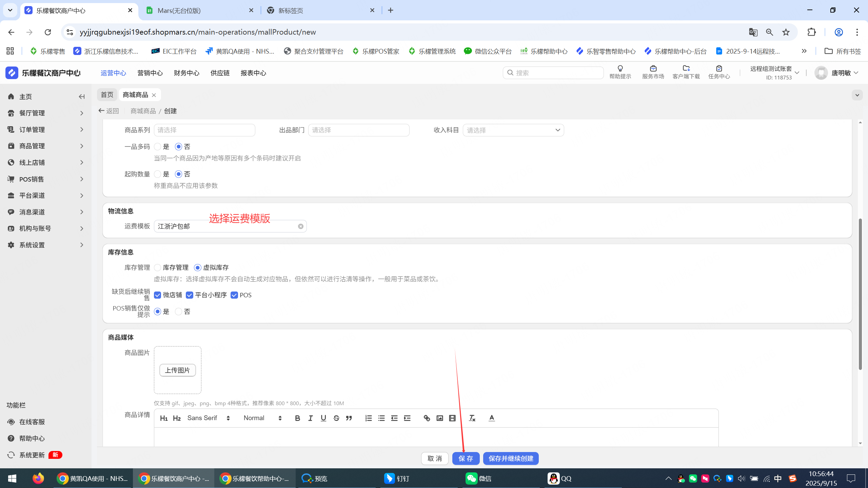
Task: Select 是 for 一品多码
Action: 157,147
